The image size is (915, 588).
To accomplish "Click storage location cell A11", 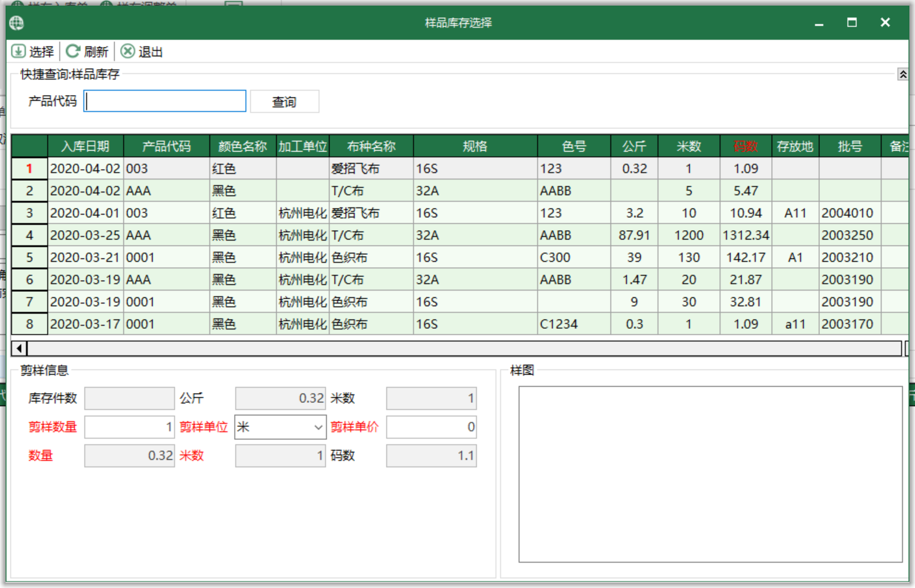I will 795,213.
